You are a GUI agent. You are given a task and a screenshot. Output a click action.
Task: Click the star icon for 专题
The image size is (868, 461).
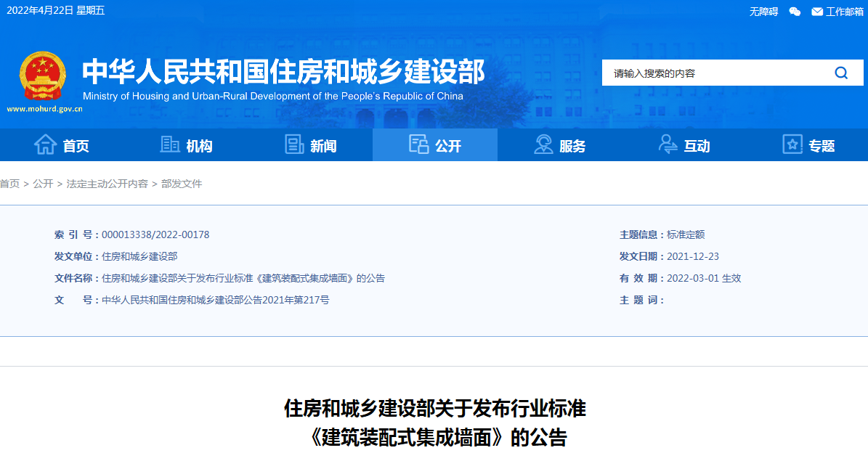coord(792,145)
